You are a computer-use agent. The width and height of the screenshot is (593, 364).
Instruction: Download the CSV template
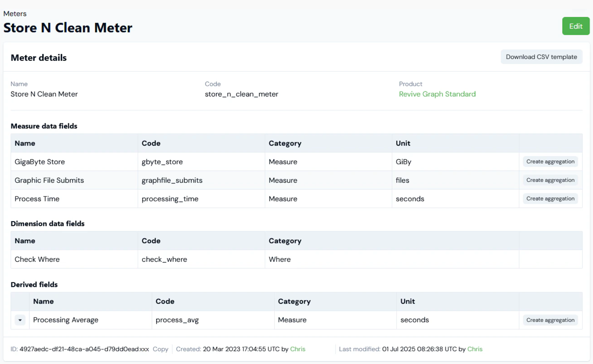(x=541, y=57)
